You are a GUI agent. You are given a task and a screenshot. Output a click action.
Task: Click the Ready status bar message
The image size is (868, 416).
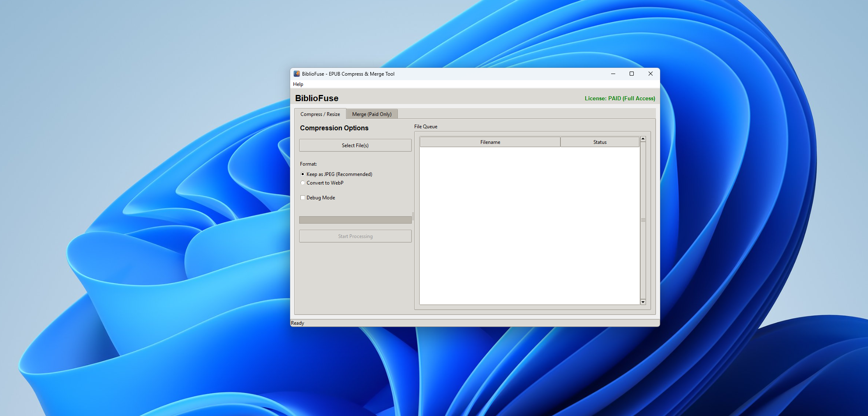[x=297, y=323]
